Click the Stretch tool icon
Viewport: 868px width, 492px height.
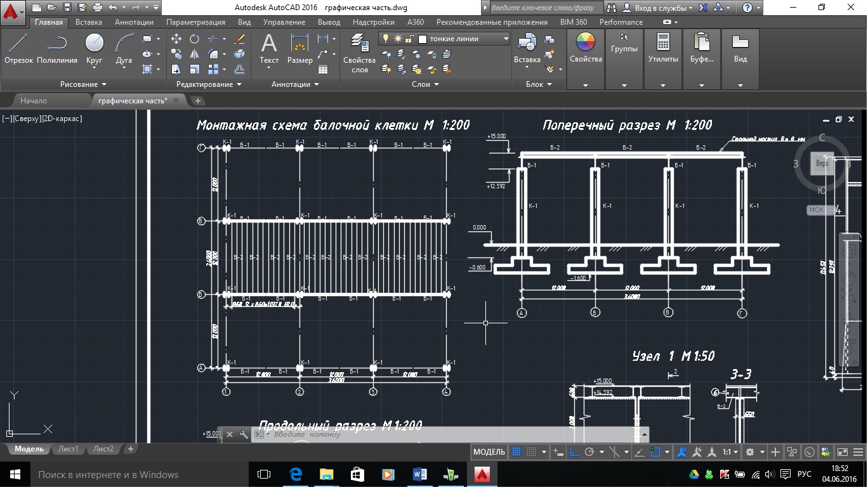(176, 69)
